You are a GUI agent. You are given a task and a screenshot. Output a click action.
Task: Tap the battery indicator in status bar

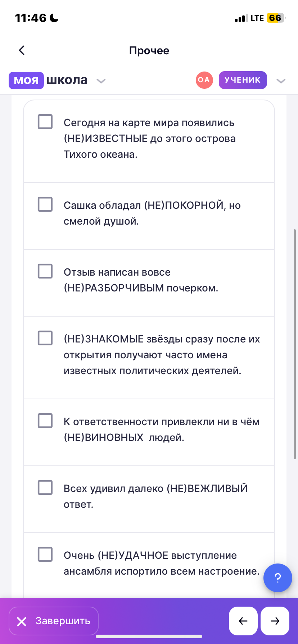coord(275,18)
